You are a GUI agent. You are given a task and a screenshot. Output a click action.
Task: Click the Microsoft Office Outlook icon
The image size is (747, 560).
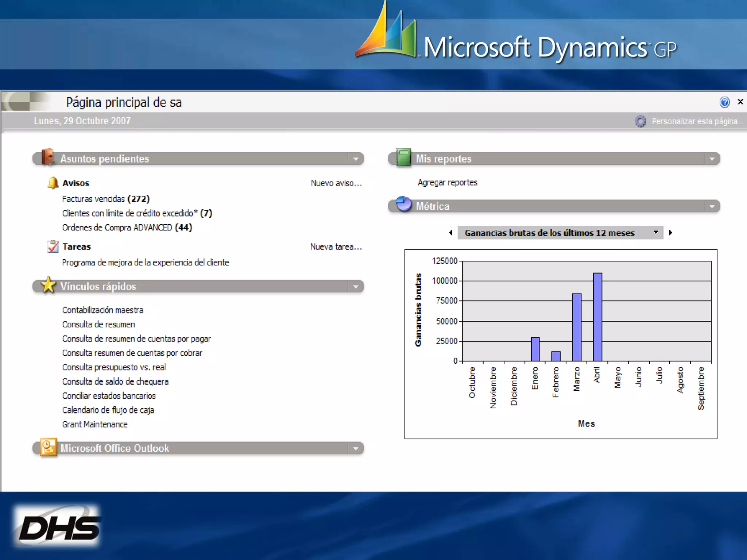pyautogui.click(x=48, y=447)
